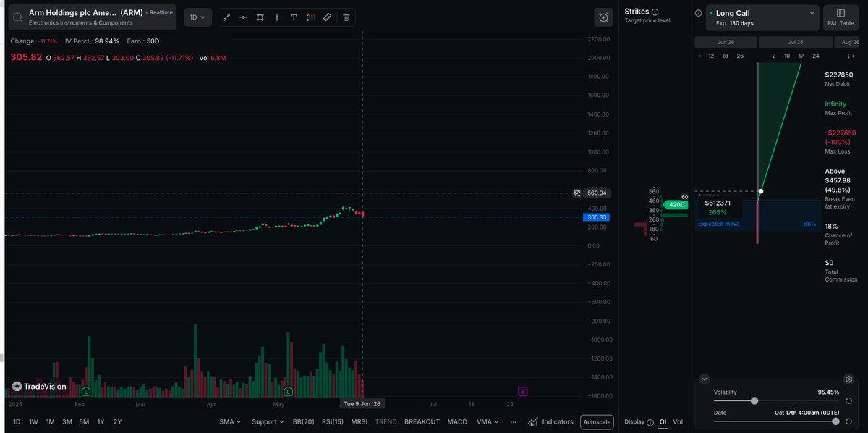Select expiration date 26 in June
Image resolution: width=868 pixels, height=433 pixels.
(x=740, y=56)
